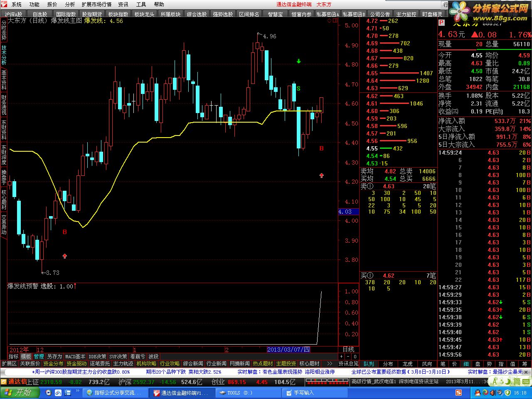Screen dimensions: 532x399
Task: Click the plus zoom-in button
Action: click(x=341, y=357)
